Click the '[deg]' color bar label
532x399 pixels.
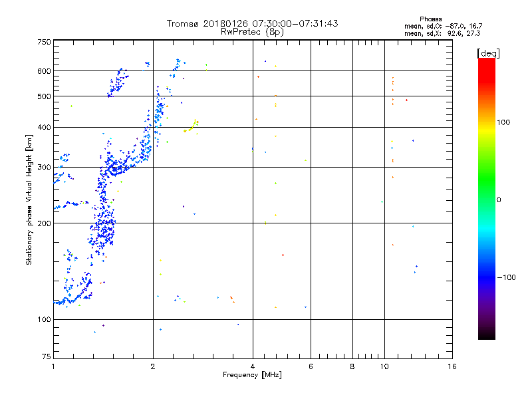[x=488, y=53]
